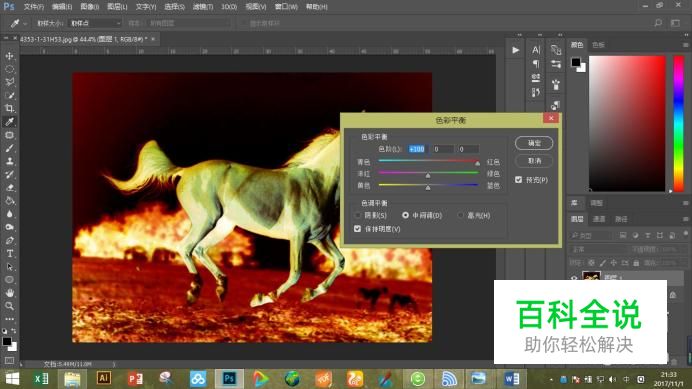Image resolution: width=692 pixels, height=389 pixels.
Task: Toggle the Preview checkbox in Color Balance
Action: (x=519, y=180)
